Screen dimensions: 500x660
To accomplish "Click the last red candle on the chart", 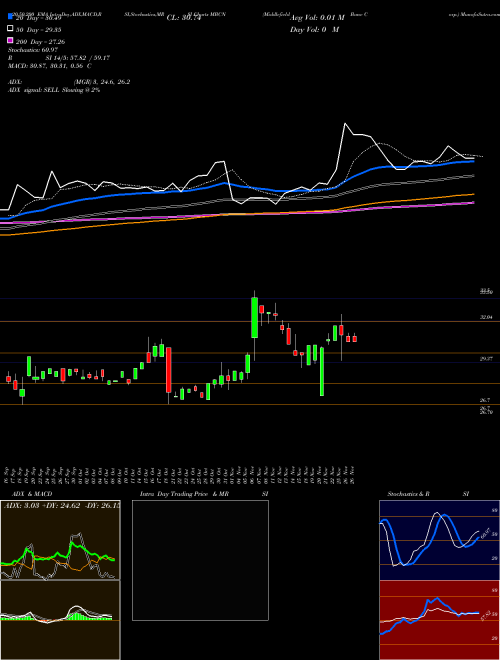I will tap(354, 338).
